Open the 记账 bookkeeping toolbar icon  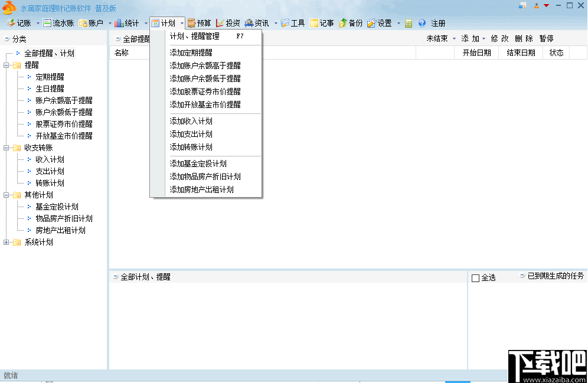click(11, 23)
